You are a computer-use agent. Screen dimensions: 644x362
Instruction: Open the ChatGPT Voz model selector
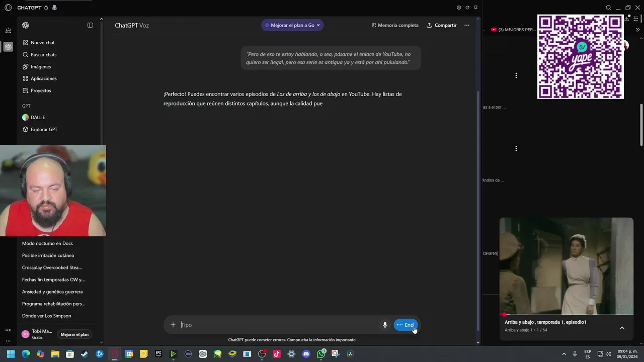point(132,25)
